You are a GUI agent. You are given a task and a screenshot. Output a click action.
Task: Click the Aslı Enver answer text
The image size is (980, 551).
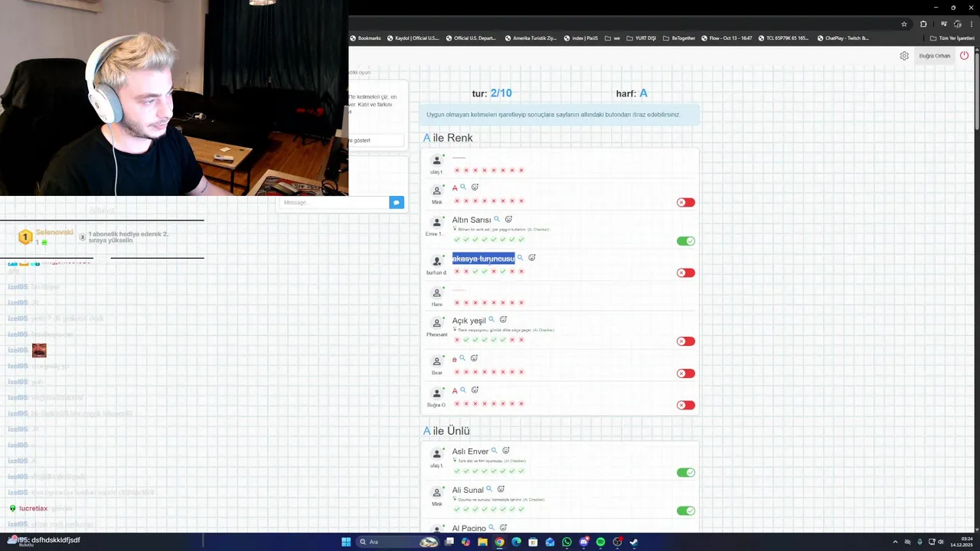pos(470,452)
